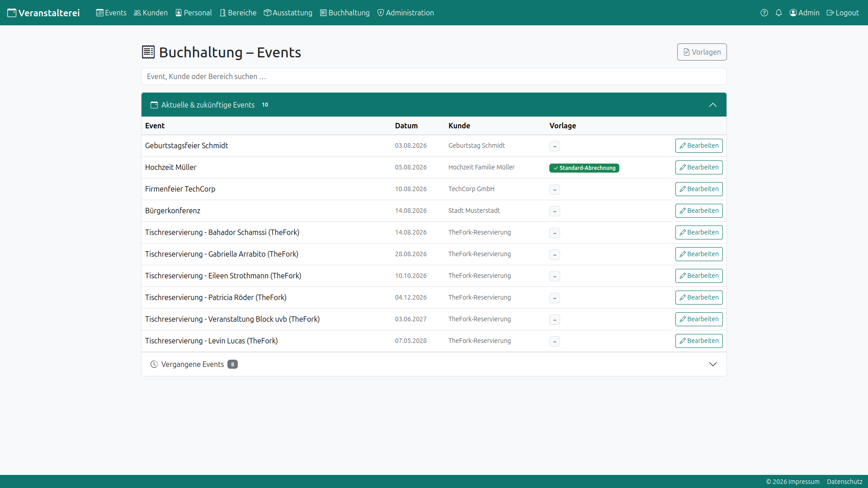
Task: Click the dash template badge for Geburtstagsfeier Schmidt
Action: pos(555,146)
